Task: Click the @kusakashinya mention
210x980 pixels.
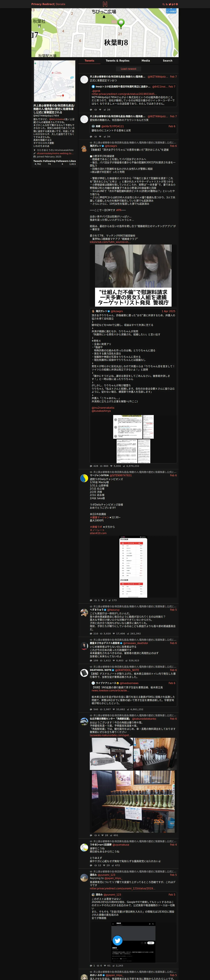Action: [101, 411]
